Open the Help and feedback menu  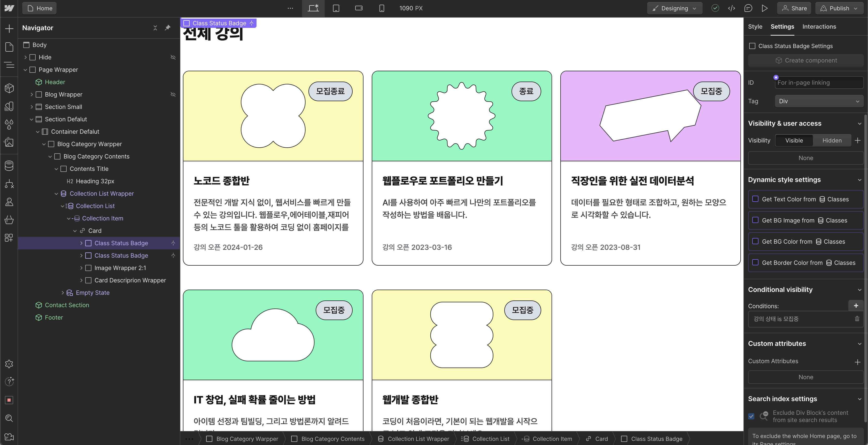pyautogui.click(x=9, y=382)
